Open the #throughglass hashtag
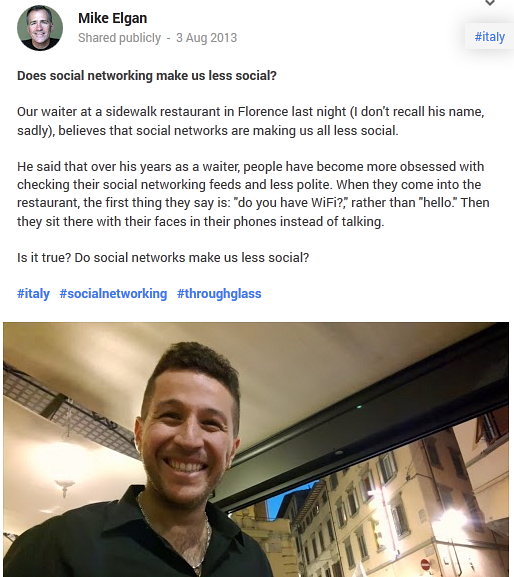Screen dimensions: 514x577 219,294
